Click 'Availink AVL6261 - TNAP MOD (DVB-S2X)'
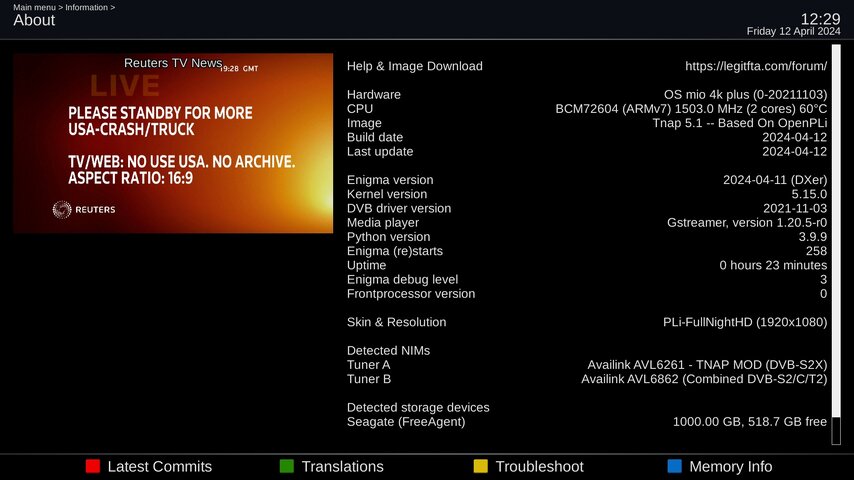Screen dimensions: 854x480 click(x=707, y=364)
